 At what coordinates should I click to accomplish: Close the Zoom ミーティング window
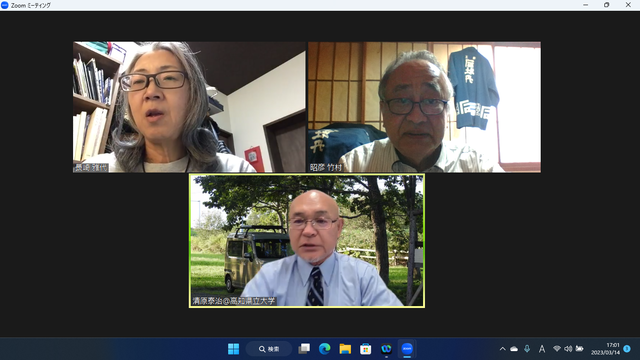point(628,5)
